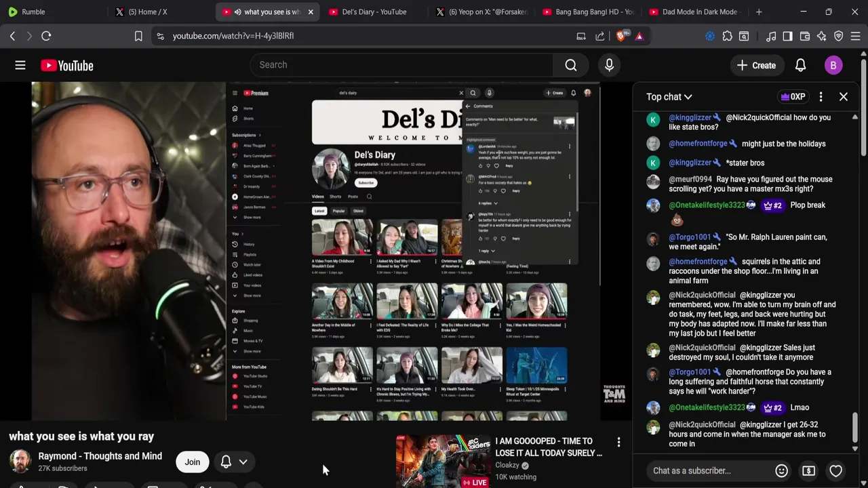Expand the notification chevron beside Join
Viewport: 868px width, 488px height.
point(243,462)
